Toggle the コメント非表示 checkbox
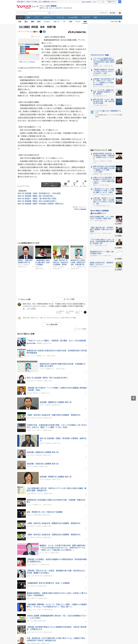 [75, 329]
